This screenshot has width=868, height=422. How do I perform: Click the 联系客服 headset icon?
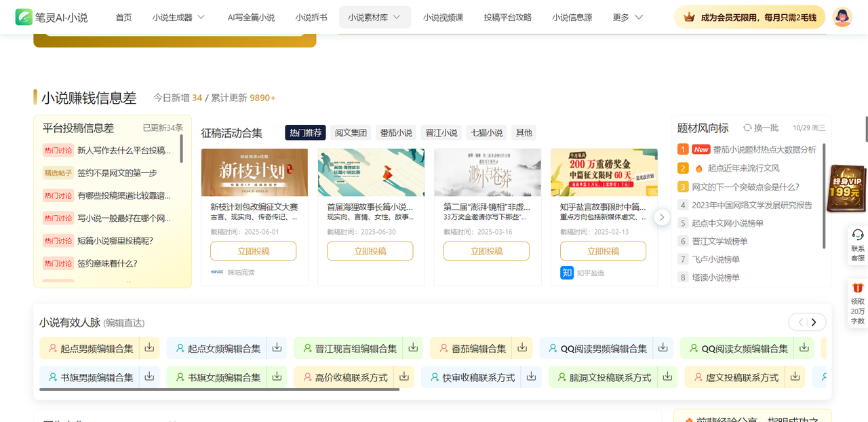858,235
